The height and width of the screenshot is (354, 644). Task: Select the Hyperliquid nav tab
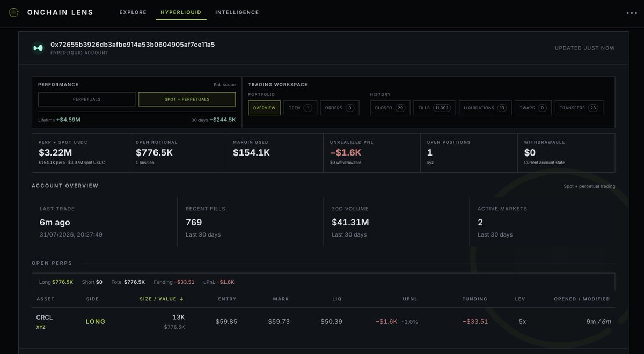click(181, 12)
